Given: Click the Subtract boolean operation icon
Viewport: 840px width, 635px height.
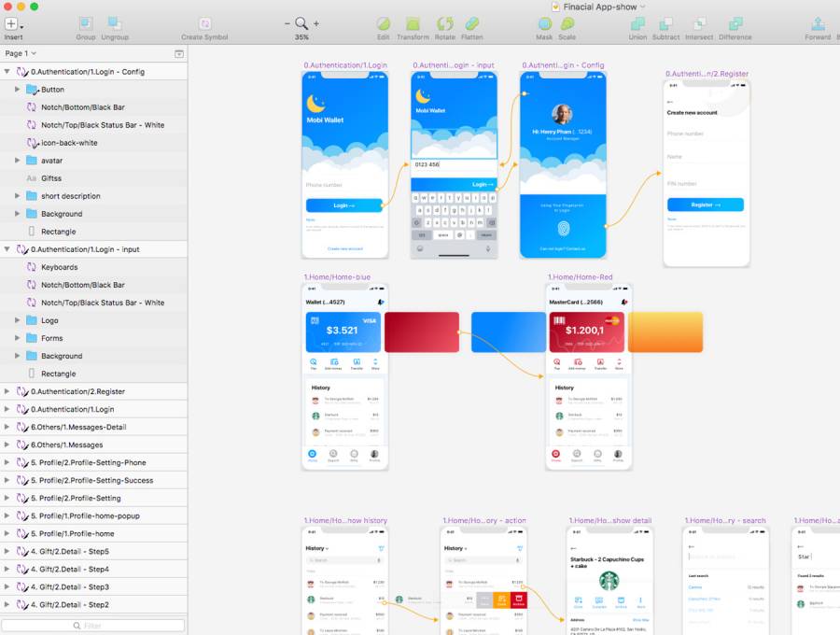Looking at the screenshot, I should (665, 23).
